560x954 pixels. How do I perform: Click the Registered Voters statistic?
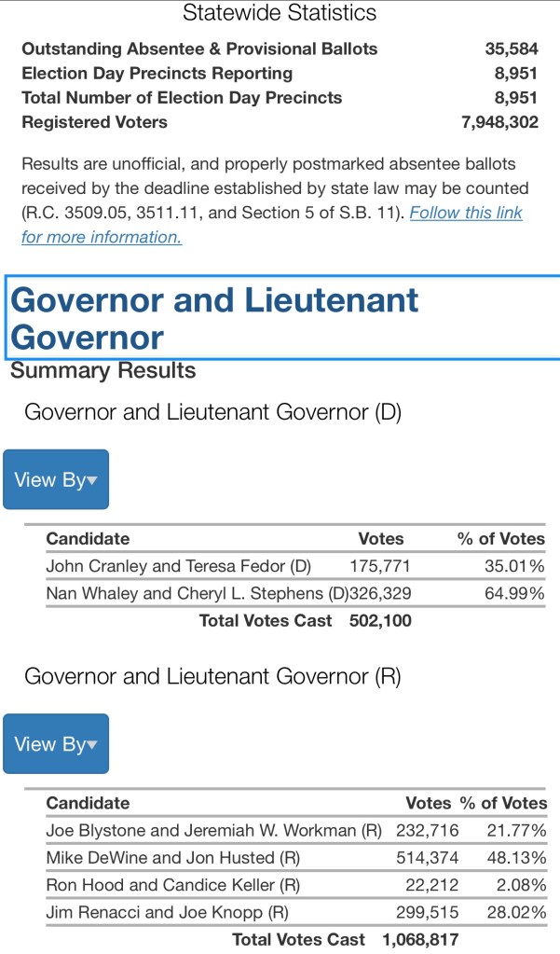95,122
